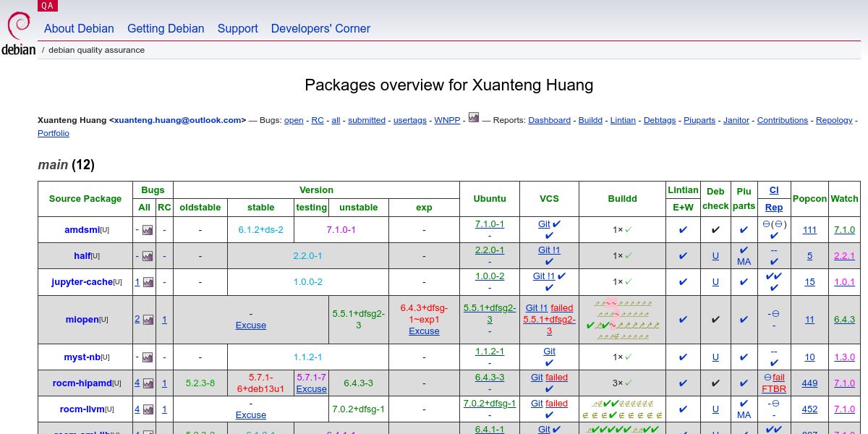Click the amdsmi Lintian checkmark
Image resolution: width=868 pixels, height=434 pixels.
pyautogui.click(x=683, y=230)
